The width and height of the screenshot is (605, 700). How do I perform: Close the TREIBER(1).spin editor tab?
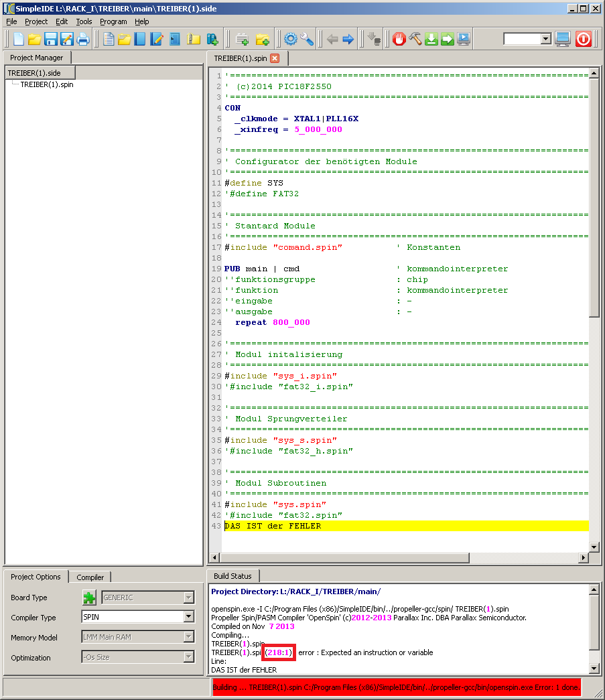[274, 58]
